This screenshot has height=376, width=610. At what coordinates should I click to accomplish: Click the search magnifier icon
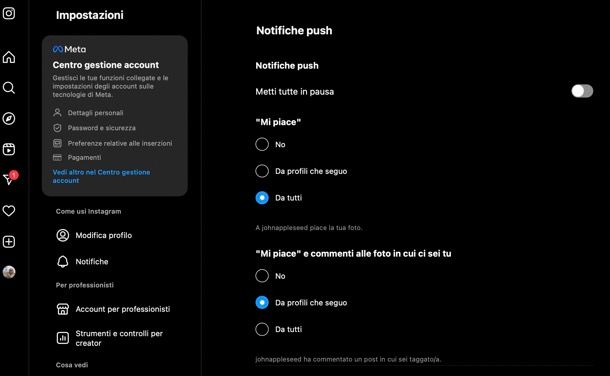click(9, 88)
